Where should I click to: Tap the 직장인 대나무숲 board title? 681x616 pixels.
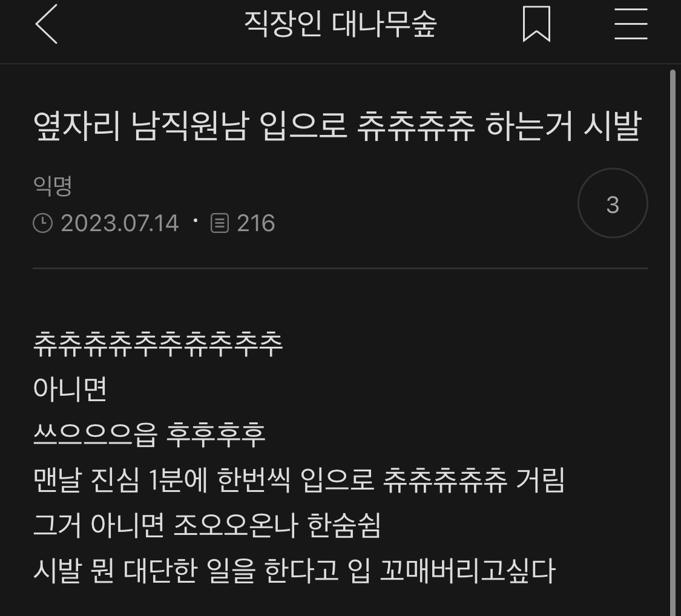pyautogui.click(x=340, y=24)
